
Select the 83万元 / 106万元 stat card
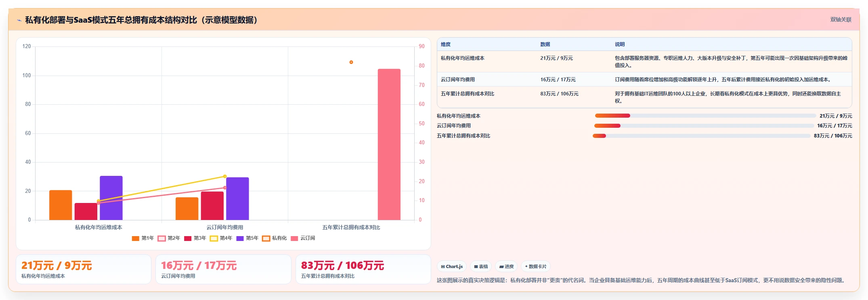(363, 269)
